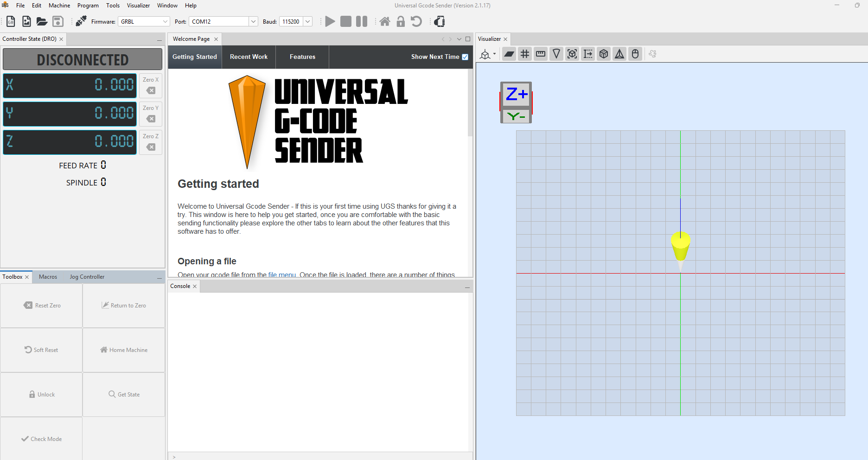Follow the file menu hyperlink

pyautogui.click(x=281, y=275)
